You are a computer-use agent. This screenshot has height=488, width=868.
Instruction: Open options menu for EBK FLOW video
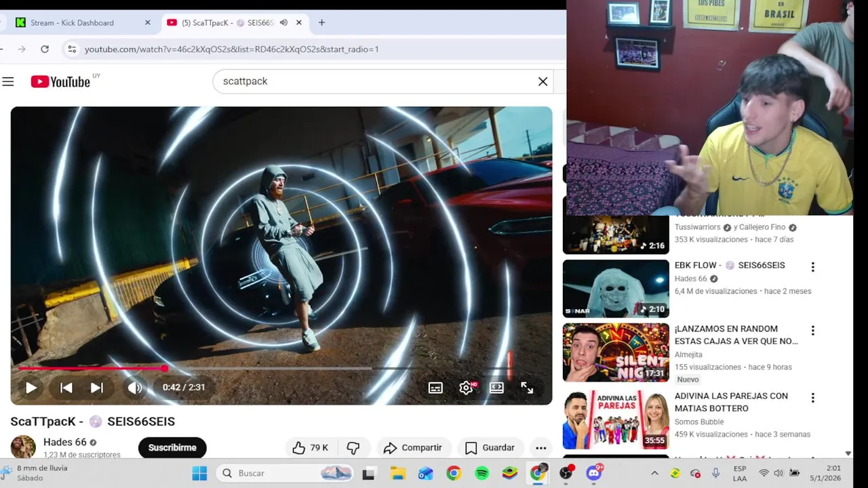[812, 267]
